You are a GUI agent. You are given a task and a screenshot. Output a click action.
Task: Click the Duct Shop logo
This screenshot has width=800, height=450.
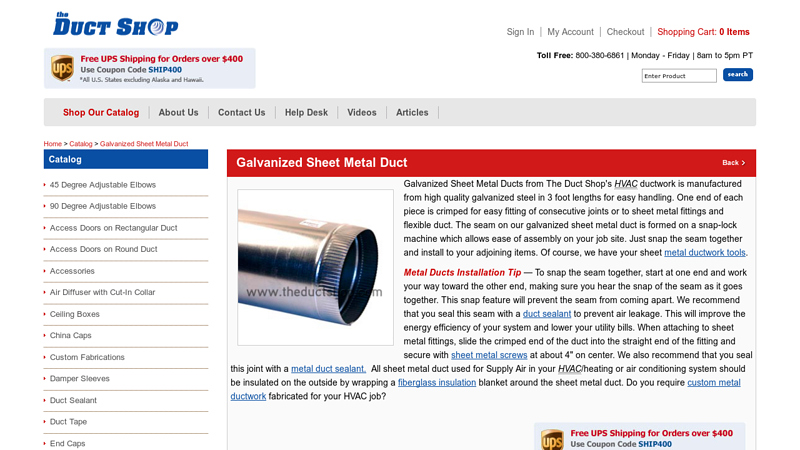coord(116,24)
